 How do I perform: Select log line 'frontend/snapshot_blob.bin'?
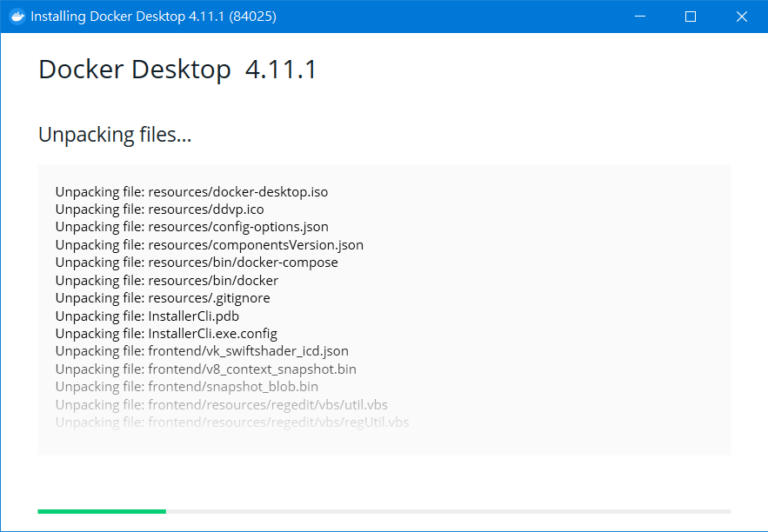(x=187, y=387)
